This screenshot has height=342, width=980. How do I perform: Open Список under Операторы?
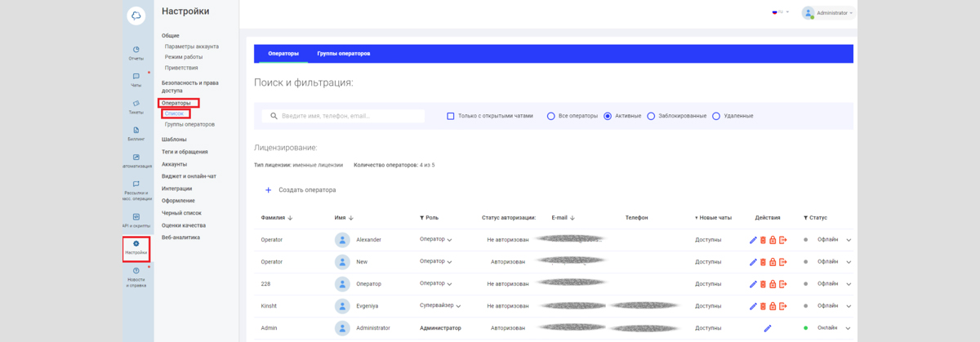(175, 113)
